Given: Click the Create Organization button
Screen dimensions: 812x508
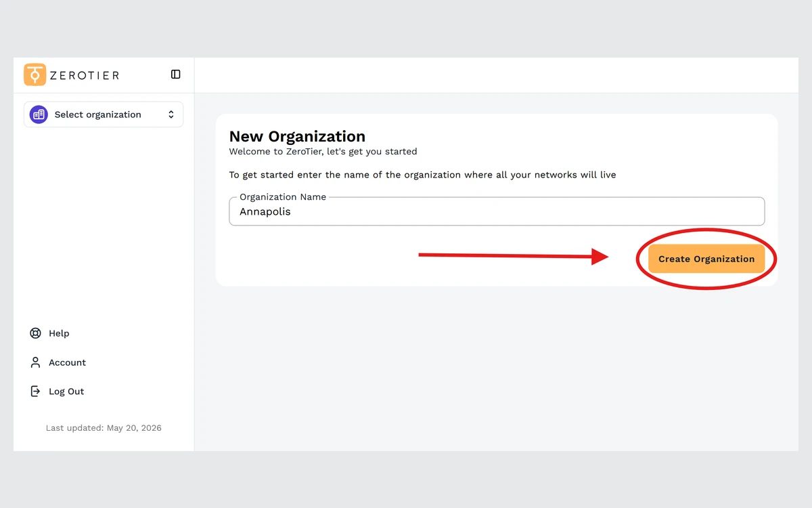Looking at the screenshot, I should 706,259.
